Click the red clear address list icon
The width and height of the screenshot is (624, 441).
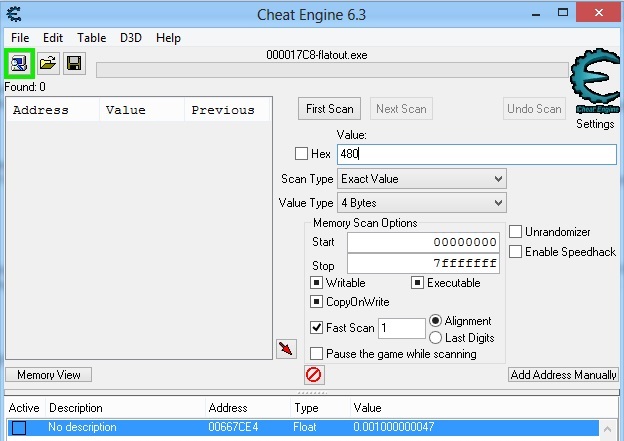click(x=314, y=375)
